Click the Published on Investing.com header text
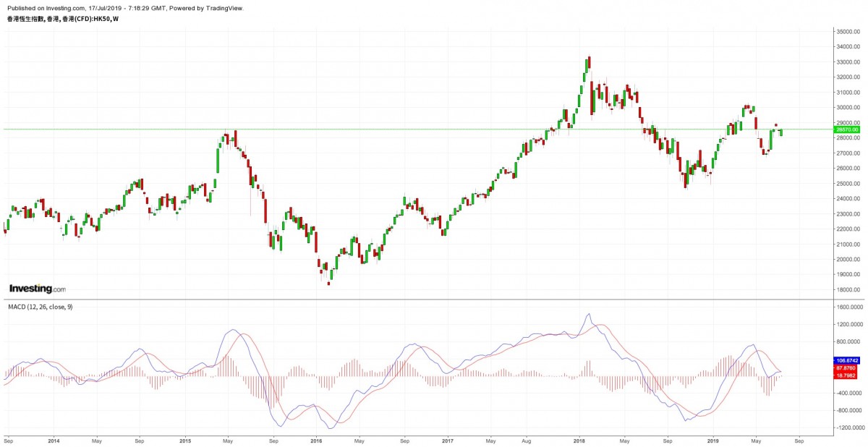The width and height of the screenshot is (868, 447). click(125, 8)
